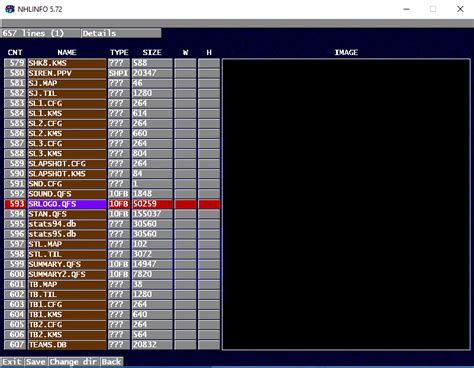Select file SL1.CFG

(67, 103)
